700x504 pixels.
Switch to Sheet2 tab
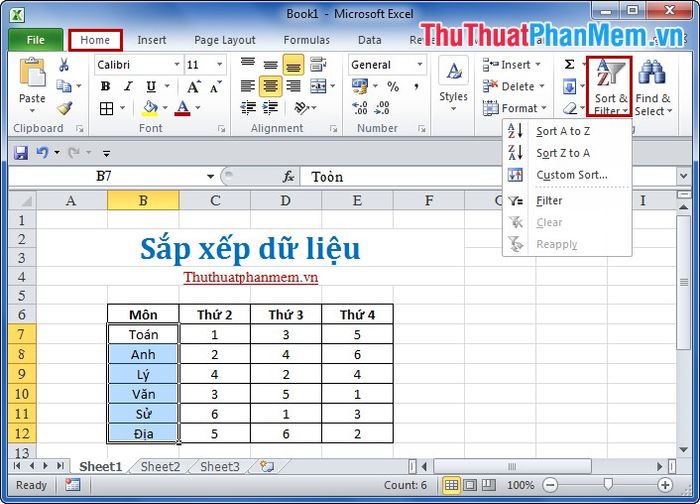coord(160,467)
